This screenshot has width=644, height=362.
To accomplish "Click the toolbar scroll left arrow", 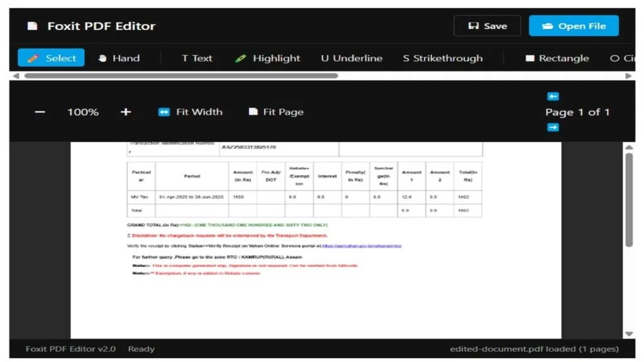I will point(16,75).
